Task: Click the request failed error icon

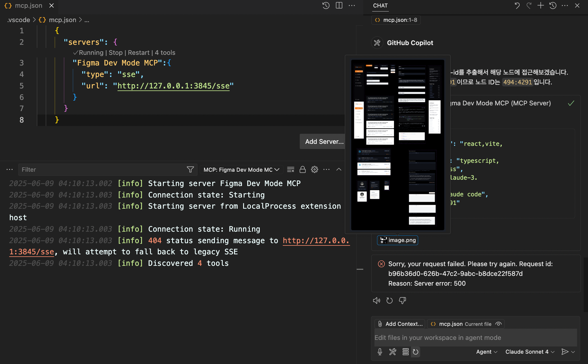Action: point(381,264)
